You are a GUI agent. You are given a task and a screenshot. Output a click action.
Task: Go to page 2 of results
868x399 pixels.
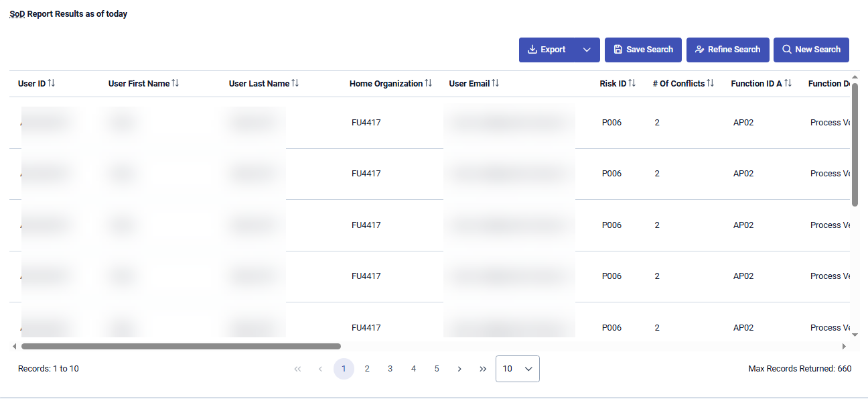[367, 369]
